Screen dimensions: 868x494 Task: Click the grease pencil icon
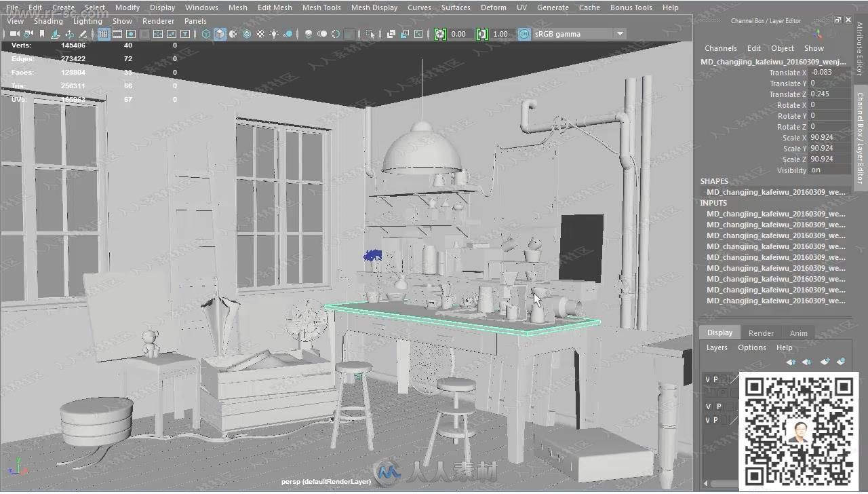pos(83,33)
